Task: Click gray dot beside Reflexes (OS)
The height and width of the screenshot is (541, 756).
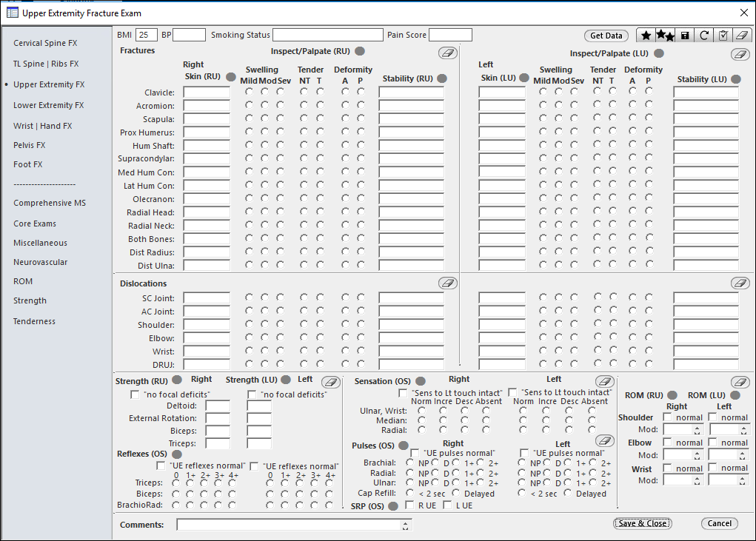Action: tap(177, 454)
